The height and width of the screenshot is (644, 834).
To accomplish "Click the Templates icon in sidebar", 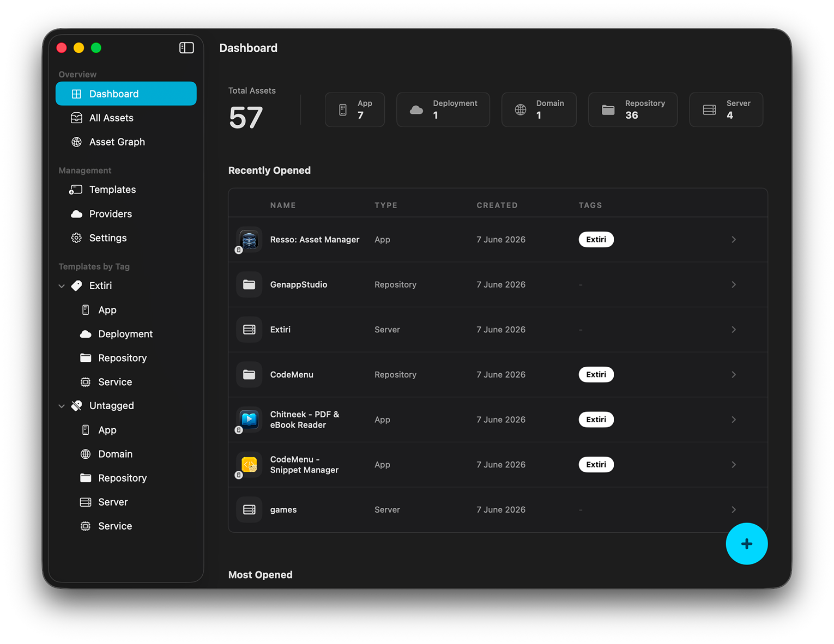I will (76, 190).
